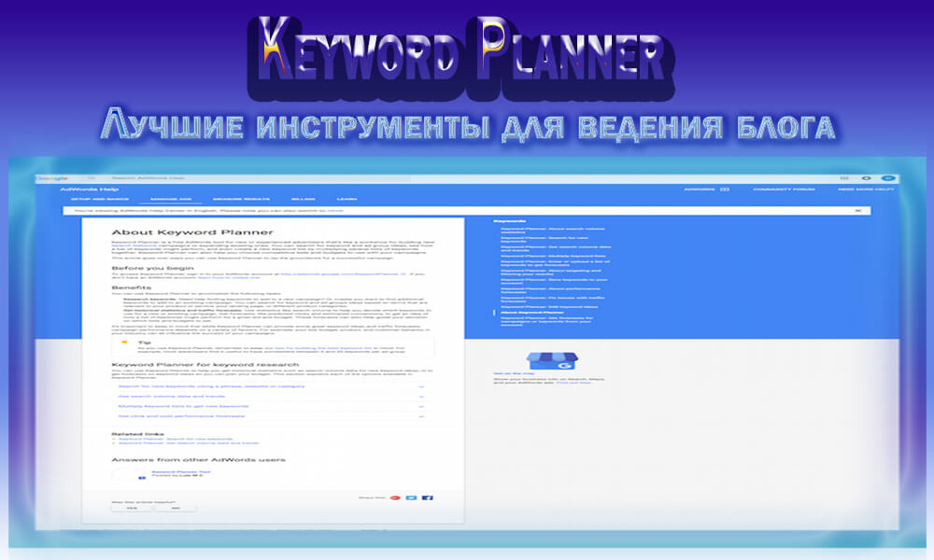Share article on Facebook
Image resolution: width=934 pixels, height=560 pixels.
tap(427, 497)
